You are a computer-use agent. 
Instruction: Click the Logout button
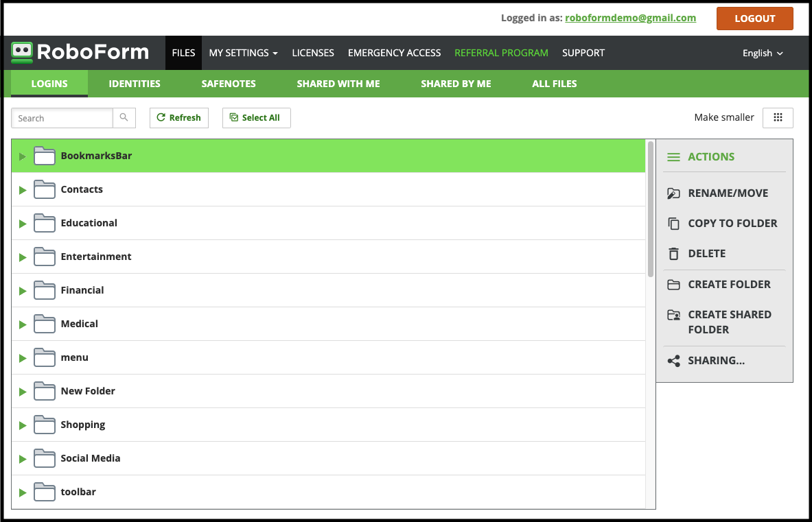pyautogui.click(x=754, y=19)
